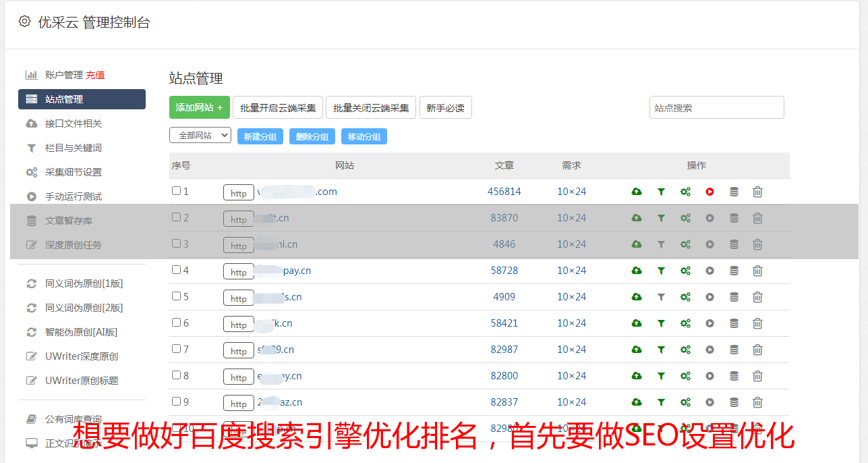Click the gears icon in the 82987 row

pos(685,350)
